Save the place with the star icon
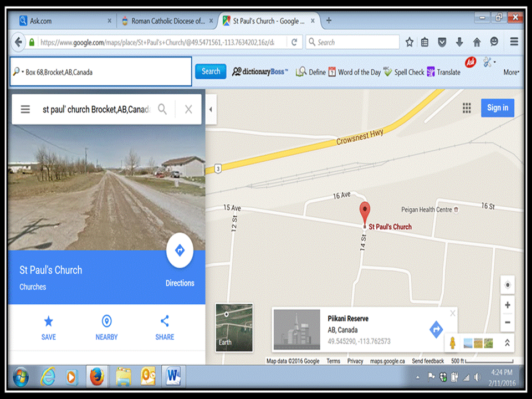This screenshot has height=399, width=532. pos(49,321)
